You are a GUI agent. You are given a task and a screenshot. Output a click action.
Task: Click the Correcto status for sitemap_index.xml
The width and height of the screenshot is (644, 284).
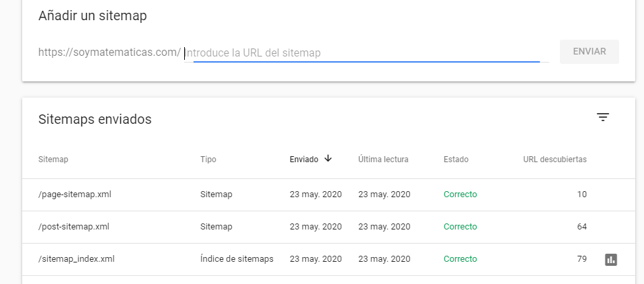pos(460,259)
